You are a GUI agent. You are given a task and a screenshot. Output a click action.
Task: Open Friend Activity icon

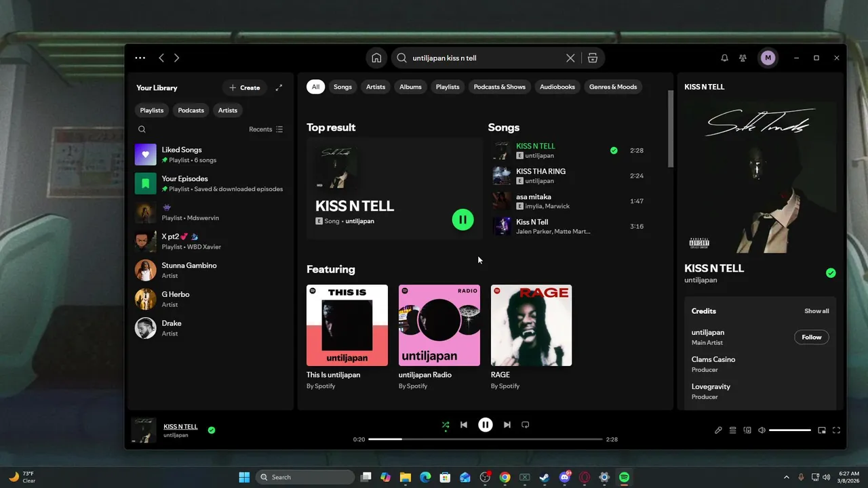[x=743, y=58]
